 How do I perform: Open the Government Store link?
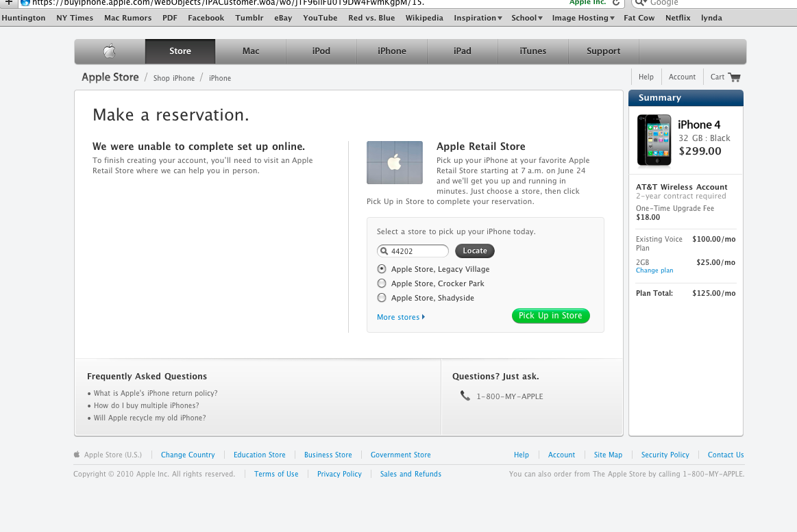(400, 455)
